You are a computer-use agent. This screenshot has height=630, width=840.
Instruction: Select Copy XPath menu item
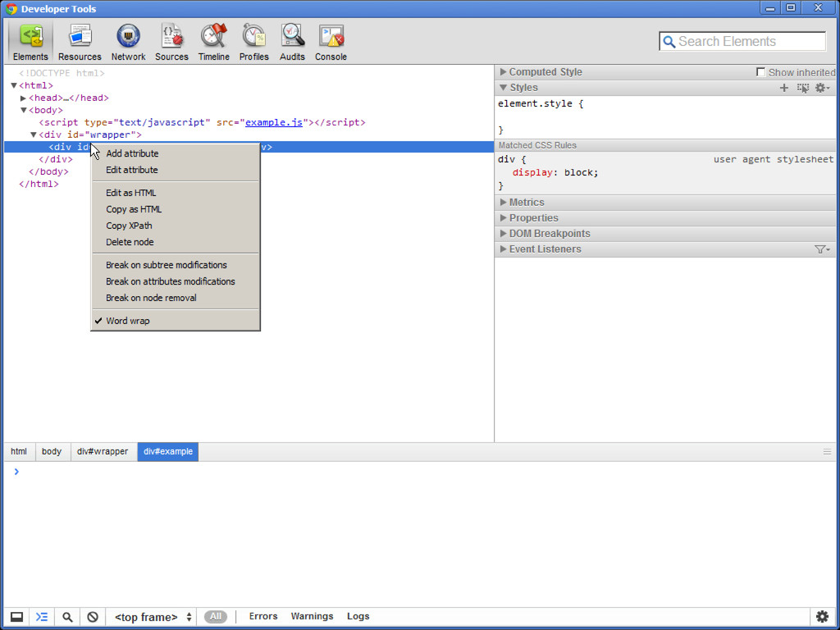point(176,226)
